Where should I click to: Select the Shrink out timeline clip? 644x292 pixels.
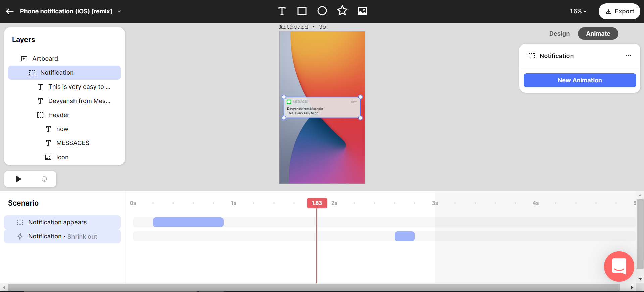(x=405, y=236)
